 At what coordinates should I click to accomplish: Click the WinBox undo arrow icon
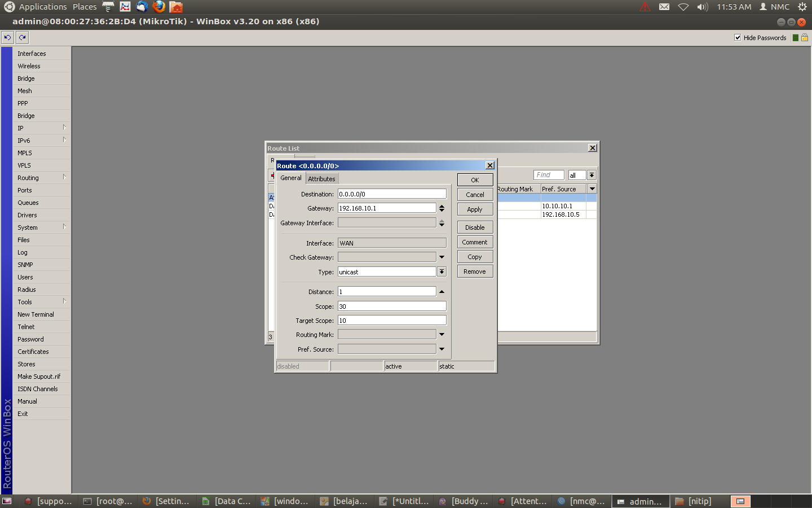[x=7, y=37]
